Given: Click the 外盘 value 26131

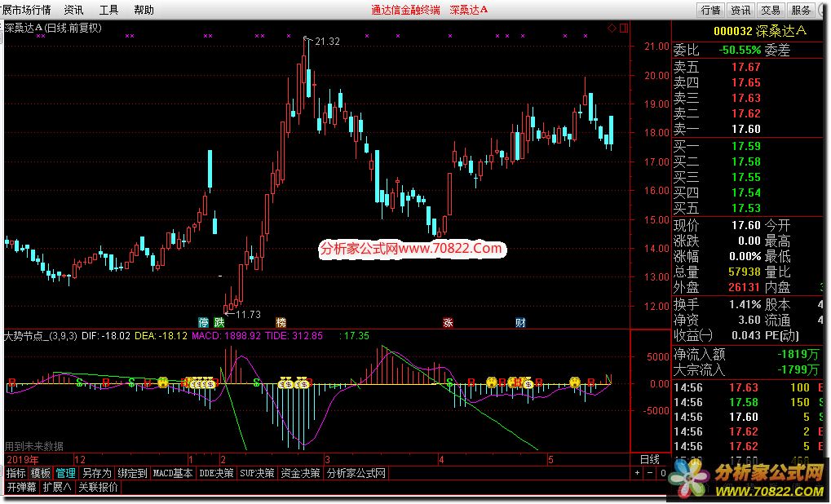Looking at the screenshot, I should (x=744, y=287).
